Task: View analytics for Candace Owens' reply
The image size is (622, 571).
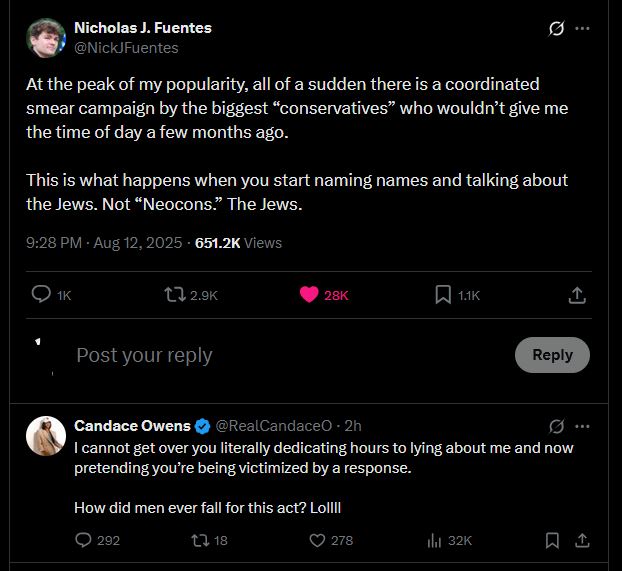Action: (435, 540)
